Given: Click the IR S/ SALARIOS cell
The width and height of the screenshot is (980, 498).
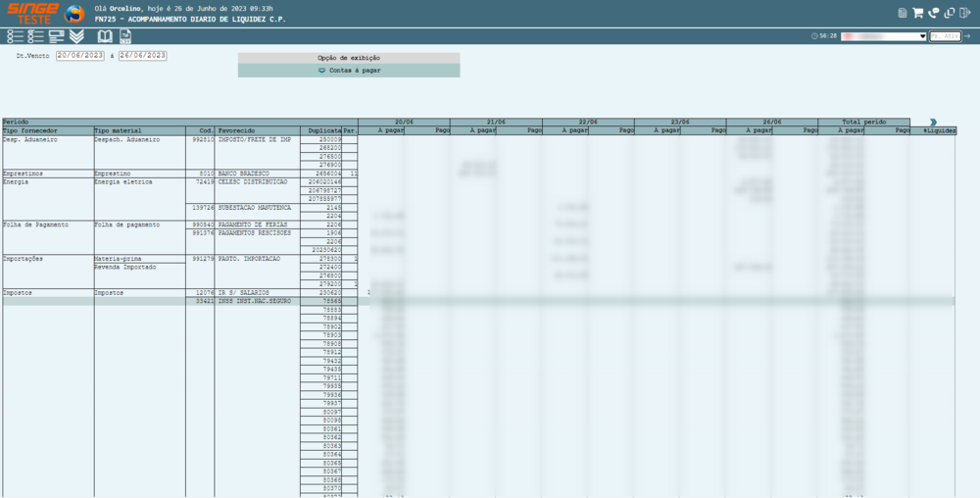Looking at the screenshot, I should click(x=258, y=292).
